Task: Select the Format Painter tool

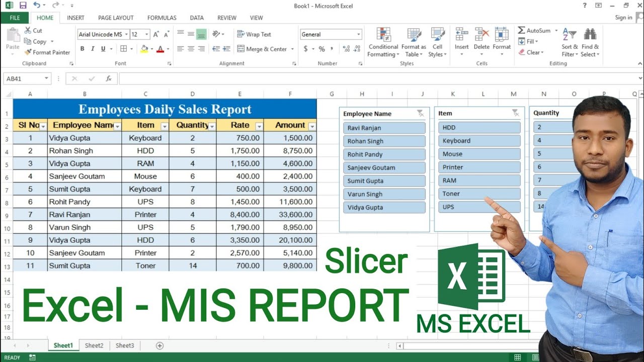Action: (x=47, y=52)
